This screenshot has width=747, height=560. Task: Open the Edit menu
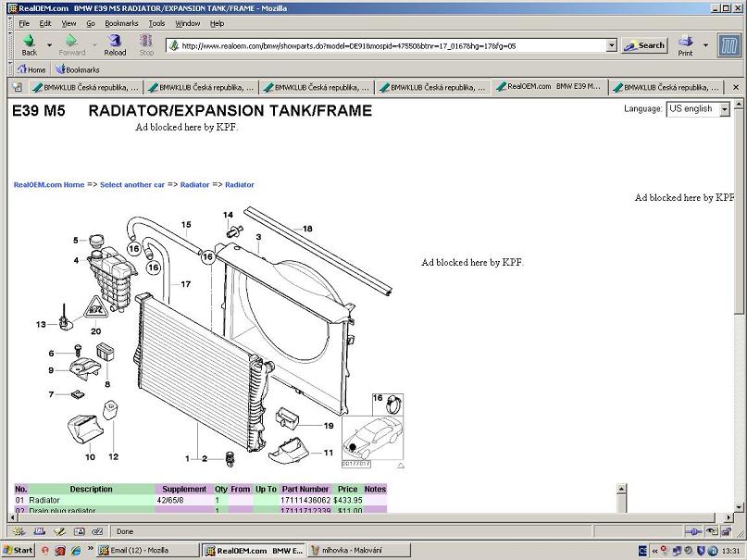45,23
